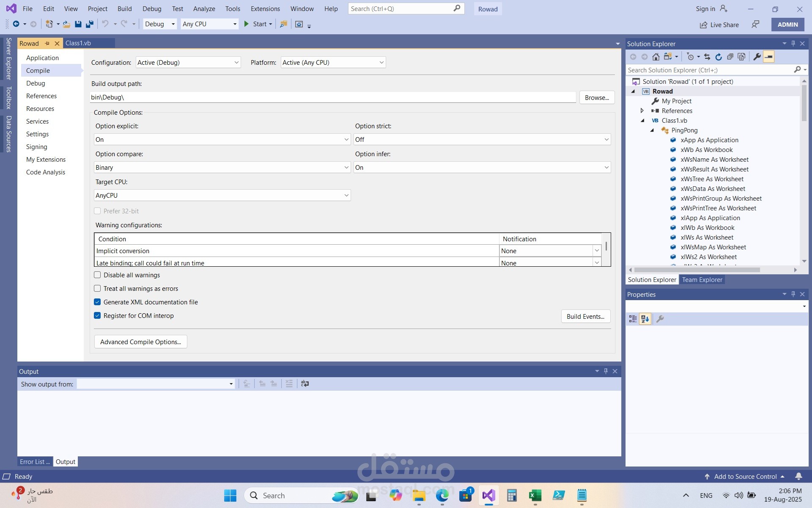Click the Build output path field
The width and height of the screenshot is (812, 508).
point(333,97)
